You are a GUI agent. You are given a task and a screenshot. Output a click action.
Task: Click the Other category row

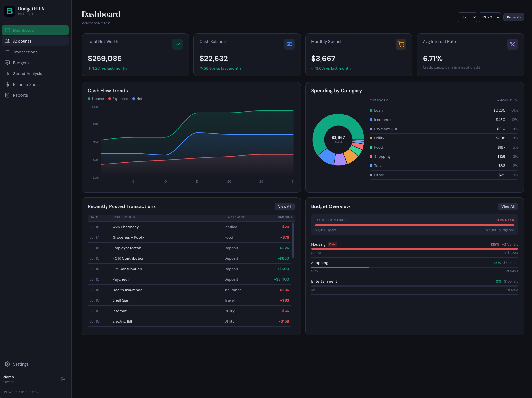[444, 175]
